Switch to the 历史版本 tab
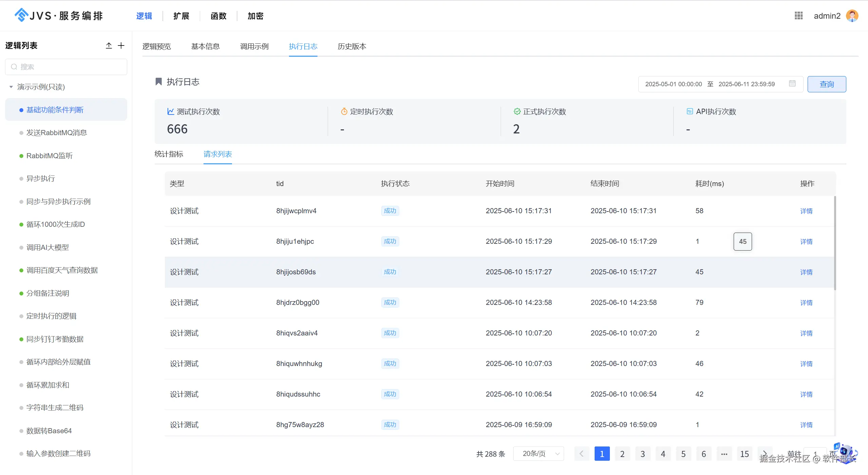This screenshot has height=475, width=868. (352, 46)
